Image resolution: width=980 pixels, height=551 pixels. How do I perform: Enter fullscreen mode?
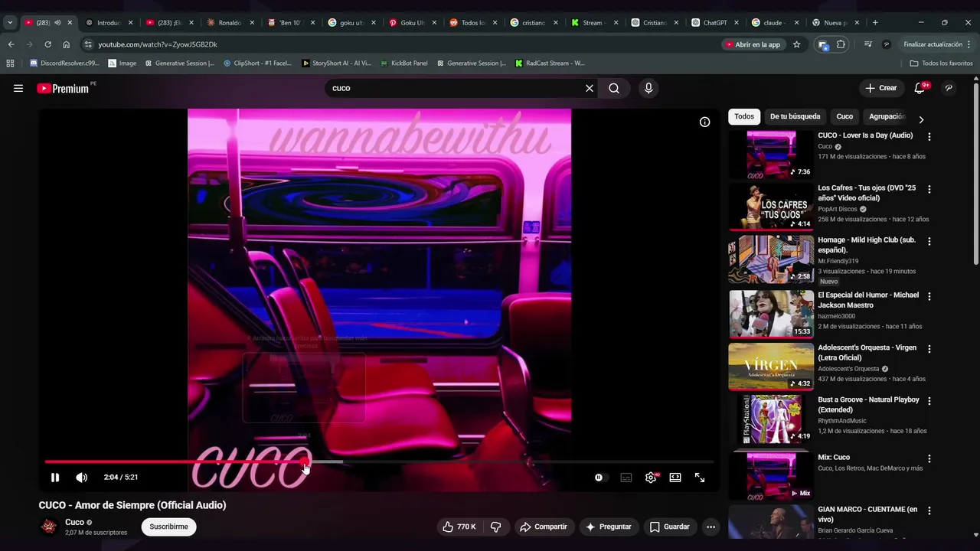click(700, 478)
